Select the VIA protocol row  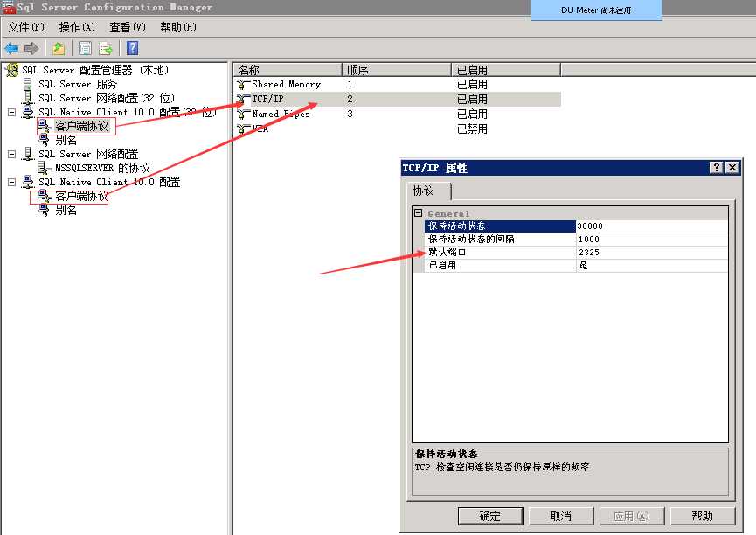click(398, 129)
